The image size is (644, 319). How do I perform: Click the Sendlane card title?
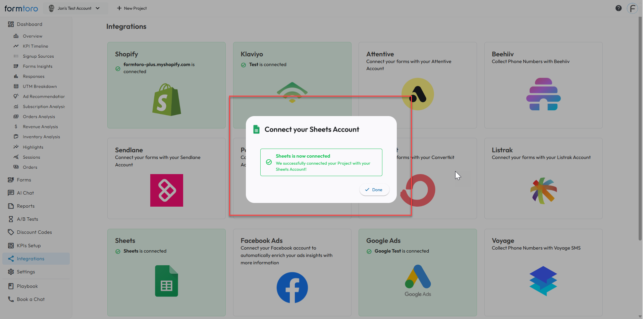(x=129, y=150)
